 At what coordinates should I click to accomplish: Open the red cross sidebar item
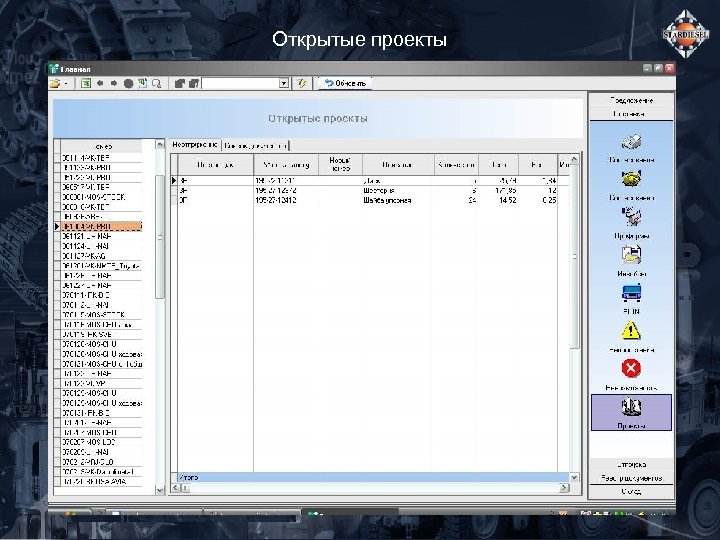click(x=631, y=368)
